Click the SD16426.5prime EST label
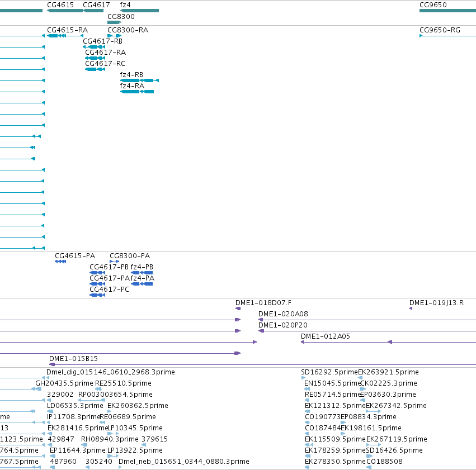This screenshot has width=476, height=470. (394, 451)
